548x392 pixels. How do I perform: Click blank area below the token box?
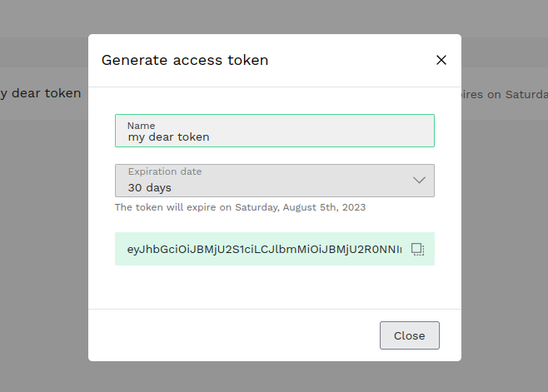275,287
